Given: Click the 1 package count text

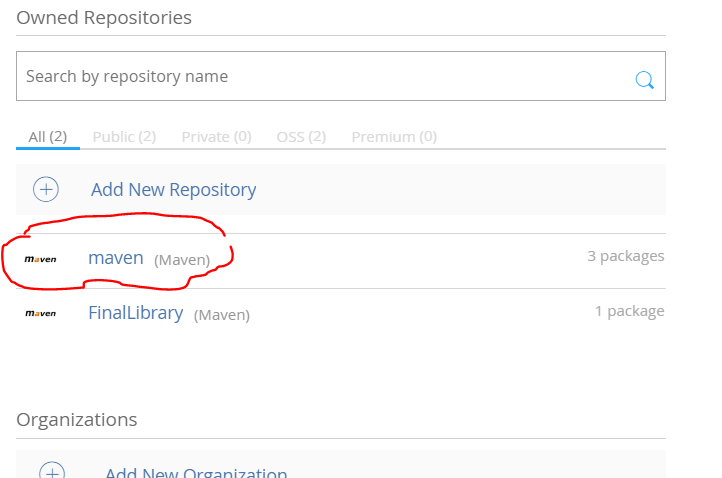Looking at the screenshot, I should (x=629, y=311).
